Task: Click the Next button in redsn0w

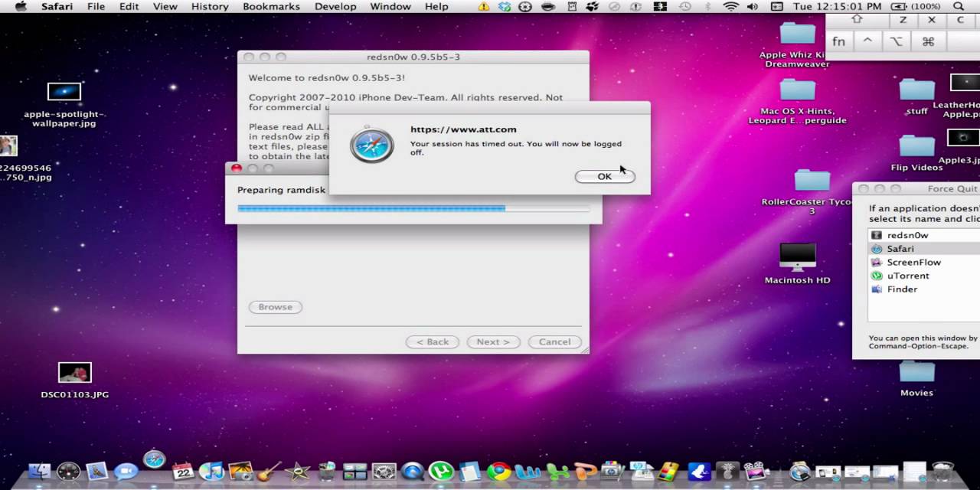Action: [x=493, y=342]
